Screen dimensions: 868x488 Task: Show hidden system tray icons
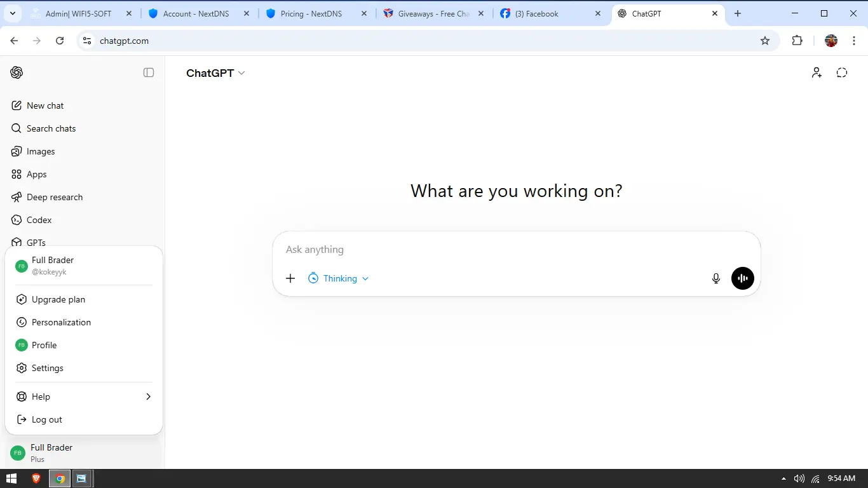click(783, 478)
